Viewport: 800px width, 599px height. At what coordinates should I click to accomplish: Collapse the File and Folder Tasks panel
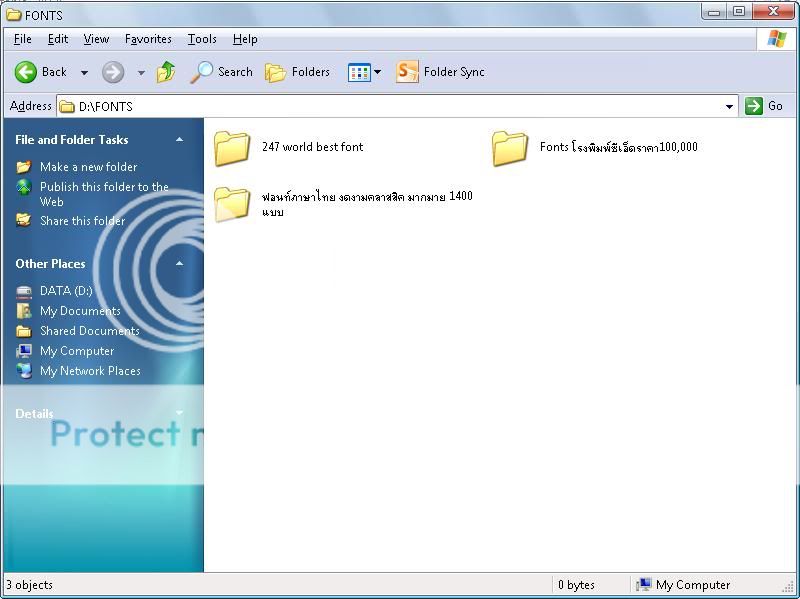pyautogui.click(x=180, y=140)
